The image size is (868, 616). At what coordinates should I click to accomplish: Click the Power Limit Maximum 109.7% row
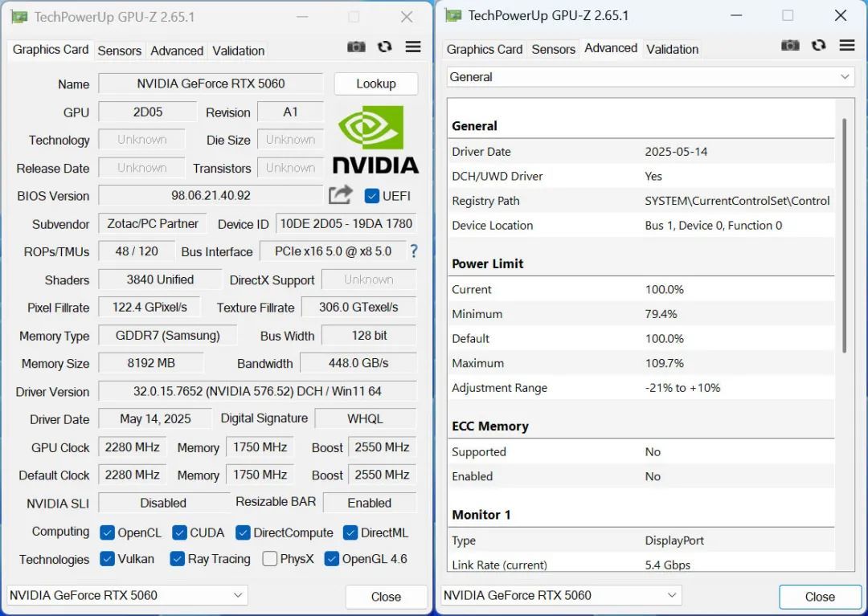click(641, 363)
